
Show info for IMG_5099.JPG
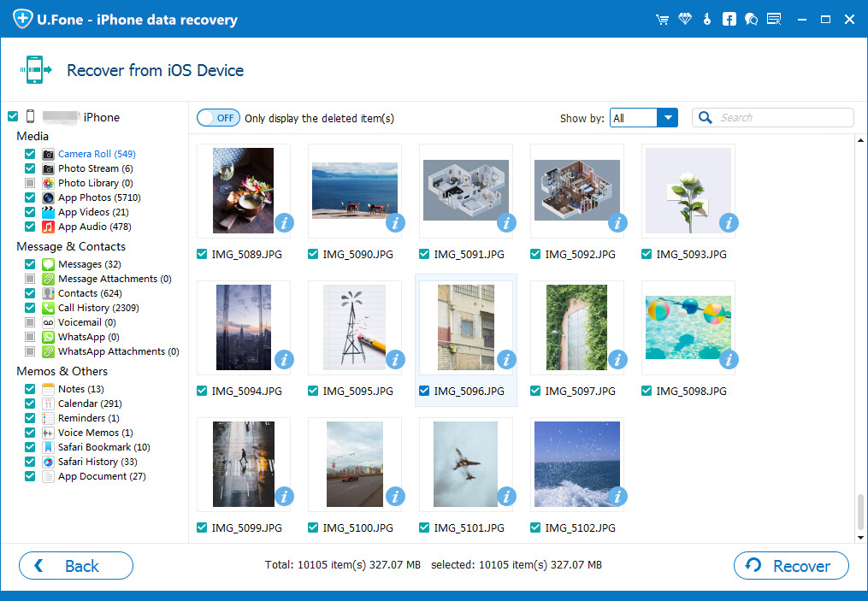284,497
